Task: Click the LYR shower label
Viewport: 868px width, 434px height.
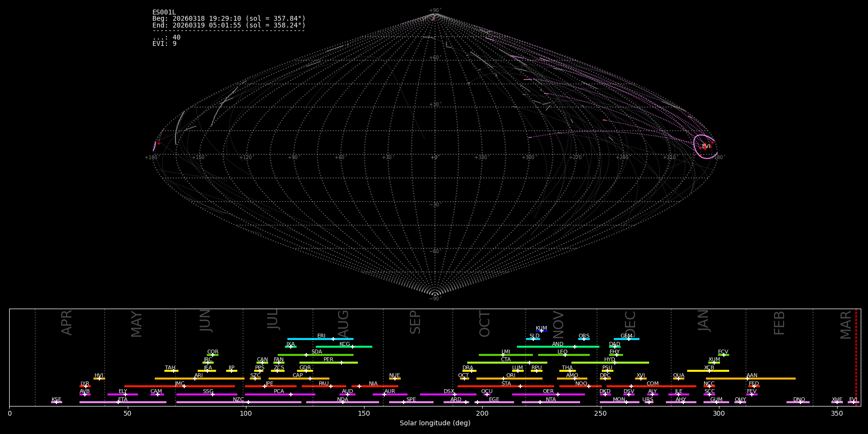Action: pyautogui.click(x=85, y=383)
